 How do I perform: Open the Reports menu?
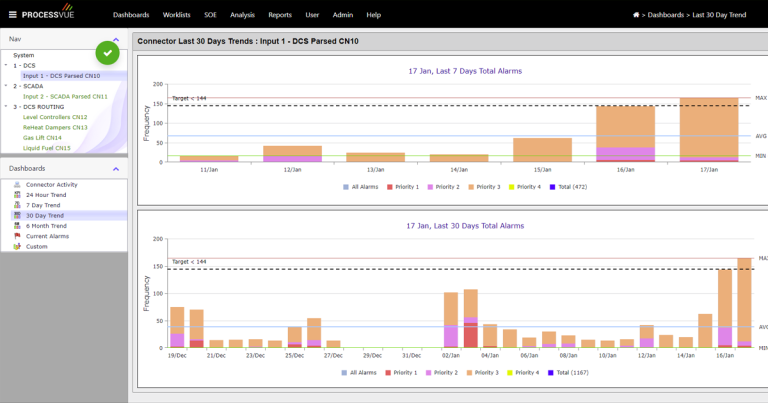pos(280,15)
